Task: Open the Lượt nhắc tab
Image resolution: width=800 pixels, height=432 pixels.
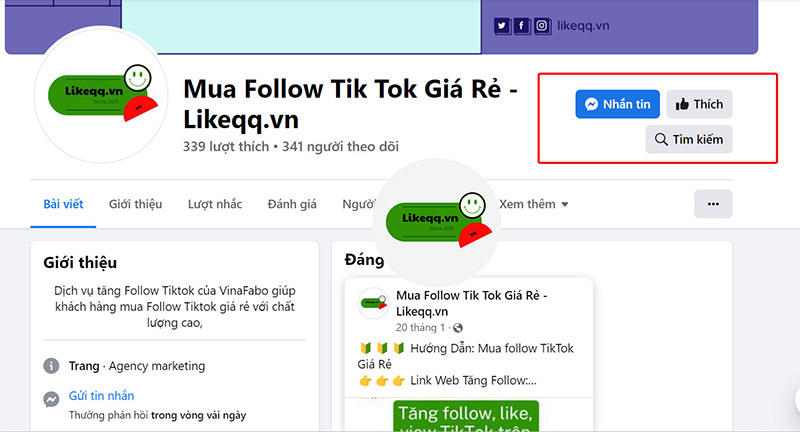Action: point(215,204)
